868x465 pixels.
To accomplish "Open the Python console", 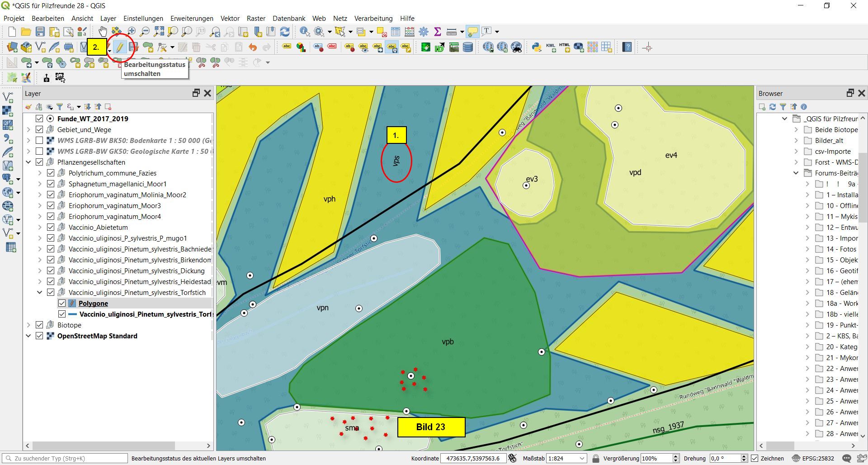I will 537,47.
